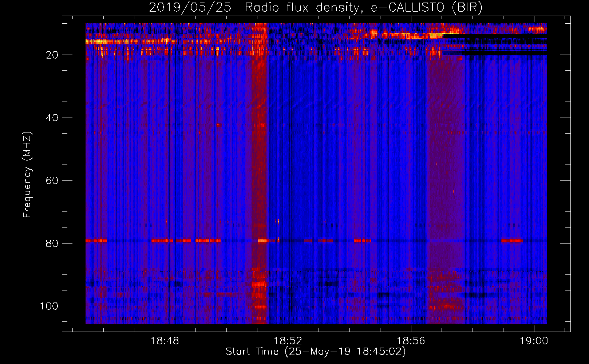Click the 'Start Time (25-May-19 18:45:02)' label

click(x=316, y=352)
